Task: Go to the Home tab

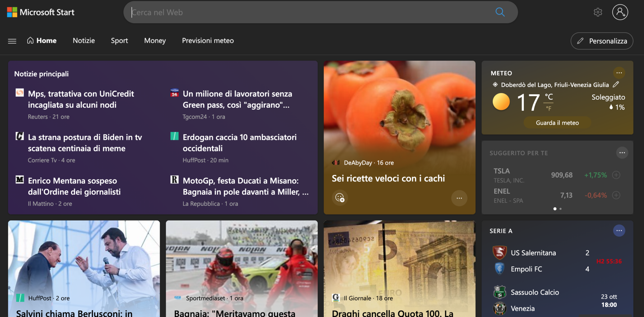Action: pos(42,41)
